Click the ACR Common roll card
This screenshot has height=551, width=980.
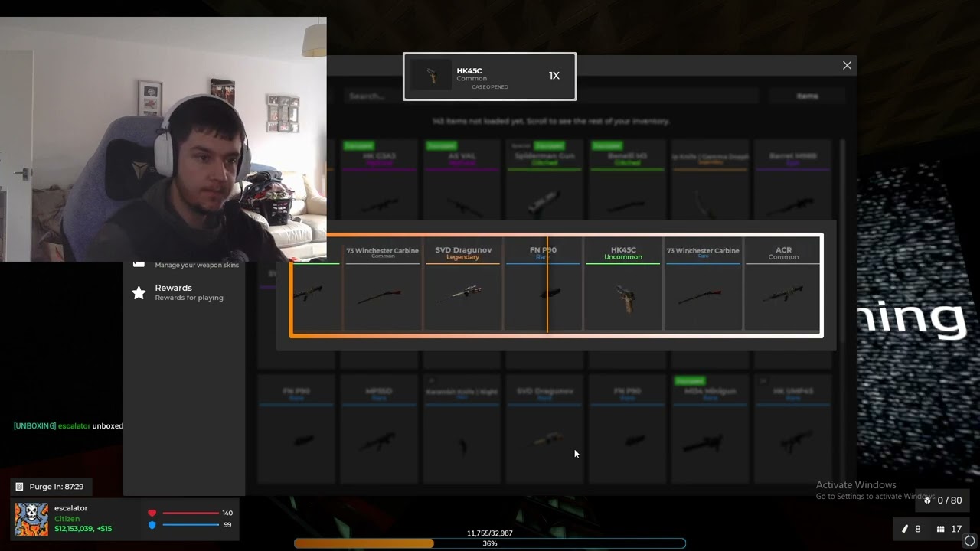[x=782, y=286]
